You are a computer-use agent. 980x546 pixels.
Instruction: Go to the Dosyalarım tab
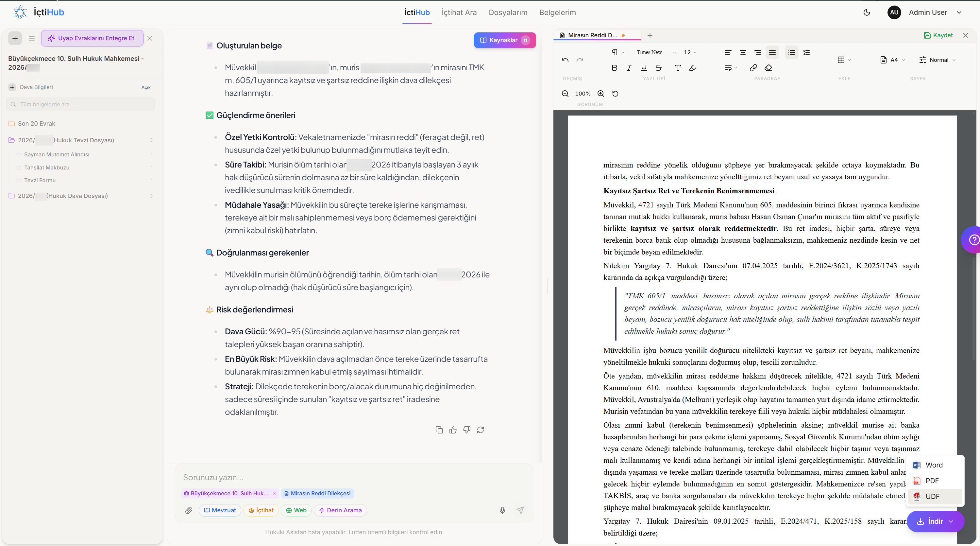(x=508, y=12)
